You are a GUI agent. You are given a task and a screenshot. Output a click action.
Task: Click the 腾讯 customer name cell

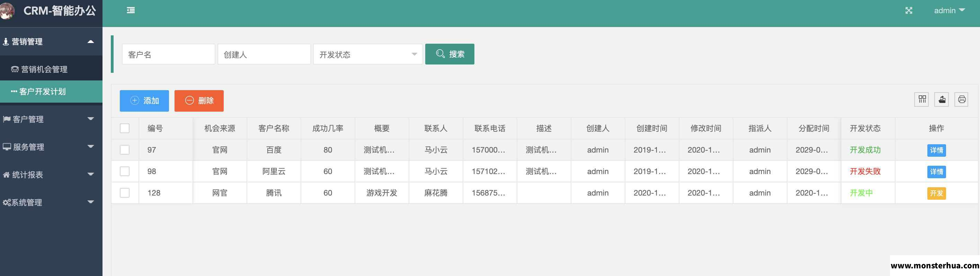coord(274,193)
